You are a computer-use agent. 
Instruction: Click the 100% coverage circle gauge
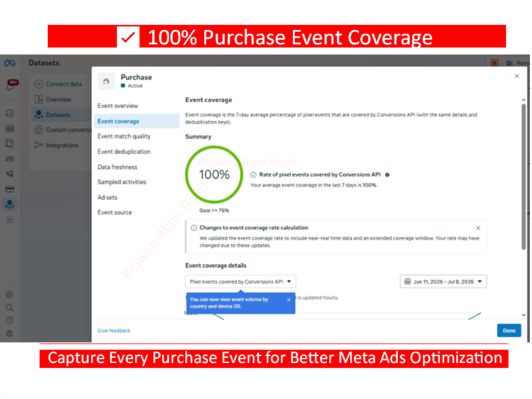[214, 174]
